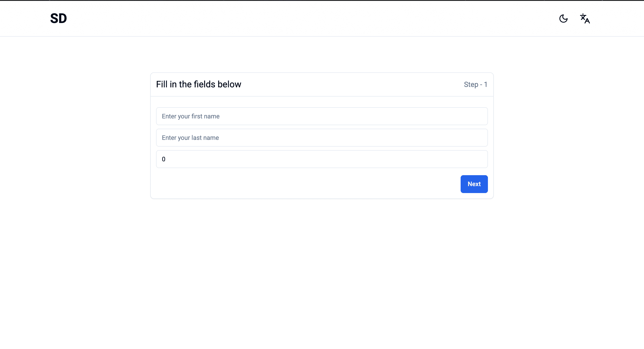Click Next to proceed to step 2
The width and height of the screenshot is (644, 349).
coord(474,184)
